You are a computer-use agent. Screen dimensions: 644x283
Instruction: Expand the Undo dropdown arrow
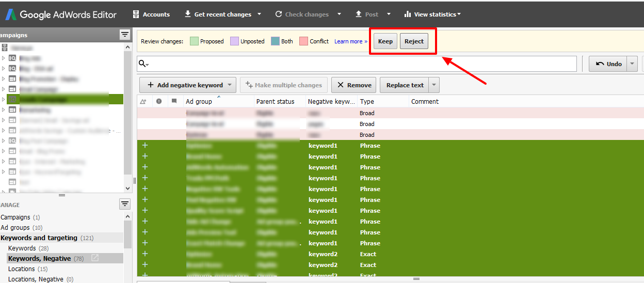pyautogui.click(x=632, y=64)
